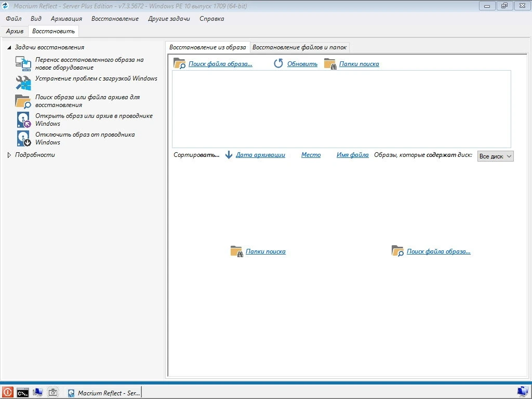Switch to the 'Восстановление файлов и папок' tab
Image resolution: width=532 pixels, height=399 pixels.
click(299, 47)
